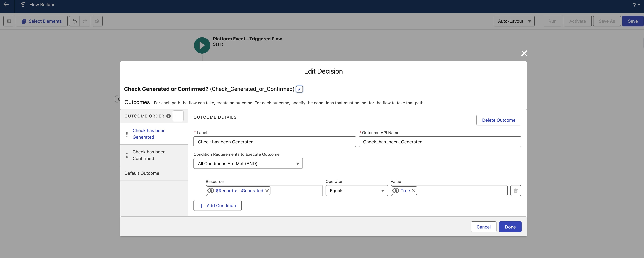This screenshot has width=644, height=258.
Task: Add new outcome with plus icon
Action: pyautogui.click(x=178, y=116)
